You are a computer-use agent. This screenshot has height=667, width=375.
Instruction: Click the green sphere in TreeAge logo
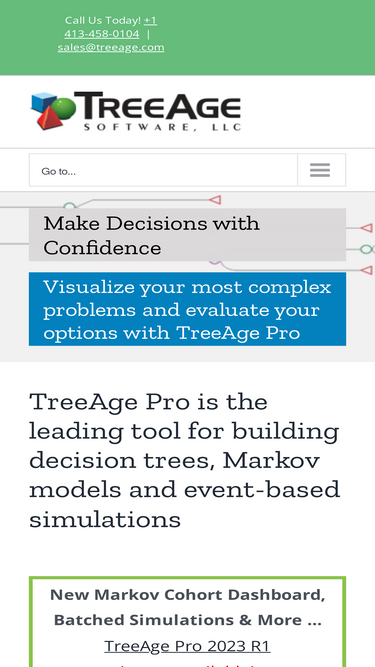[63, 108]
